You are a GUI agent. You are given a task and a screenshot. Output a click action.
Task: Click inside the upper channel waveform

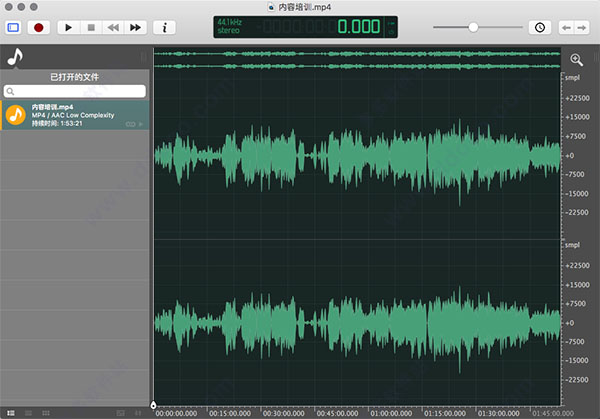[x=357, y=156]
